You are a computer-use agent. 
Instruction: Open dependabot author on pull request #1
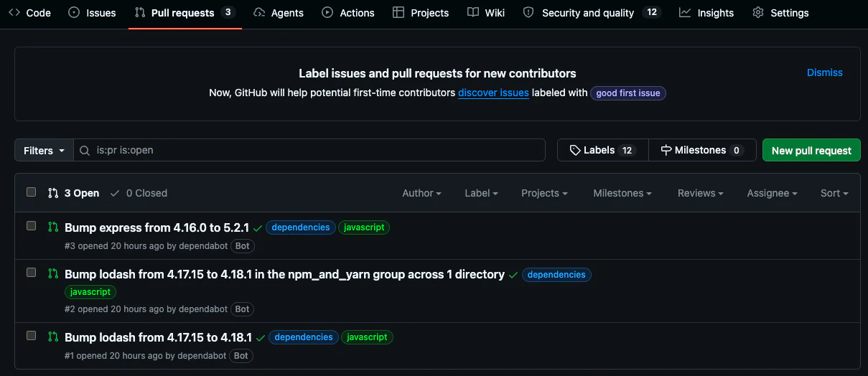click(202, 356)
